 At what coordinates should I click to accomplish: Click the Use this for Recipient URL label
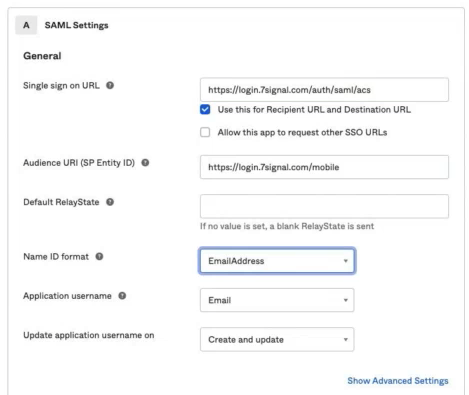(314, 110)
